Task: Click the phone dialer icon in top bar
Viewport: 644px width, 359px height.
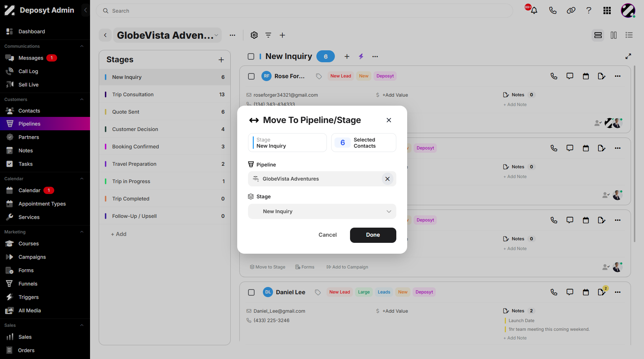Action: click(x=553, y=10)
